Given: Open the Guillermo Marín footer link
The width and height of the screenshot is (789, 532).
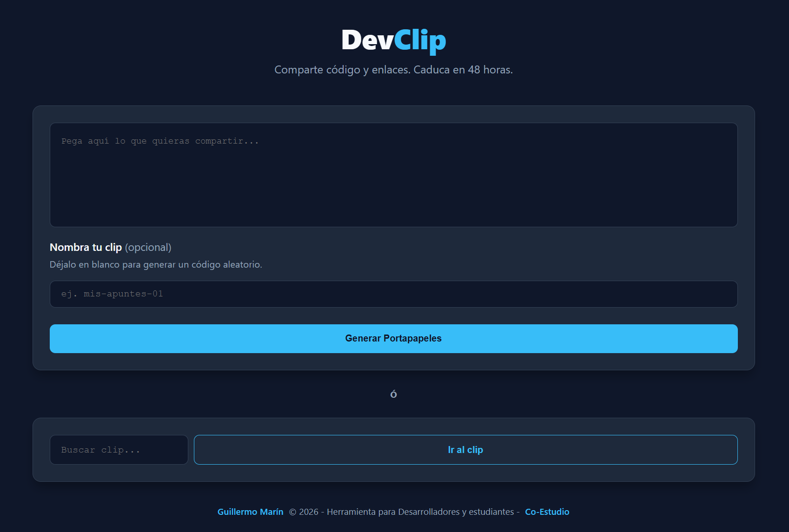Looking at the screenshot, I should point(250,512).
